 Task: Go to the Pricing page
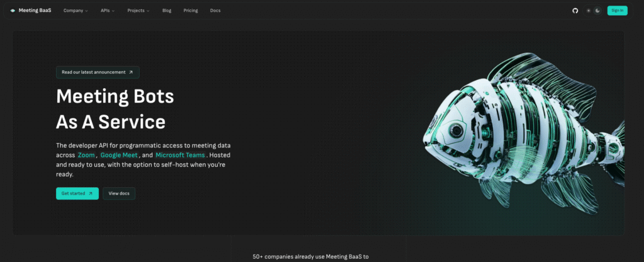coord(191,11)
